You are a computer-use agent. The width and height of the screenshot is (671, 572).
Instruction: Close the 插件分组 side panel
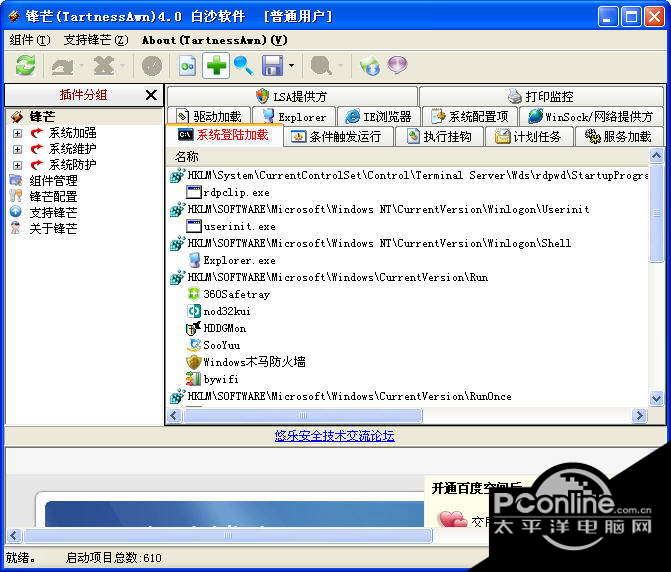point(151,95)
